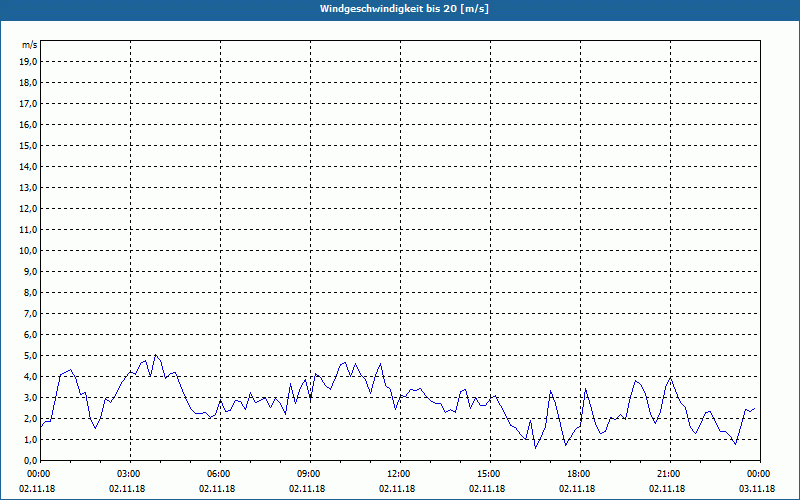Click the '15:00' time label on the x-axis
800x500 pixels.
tap(490, 474)
